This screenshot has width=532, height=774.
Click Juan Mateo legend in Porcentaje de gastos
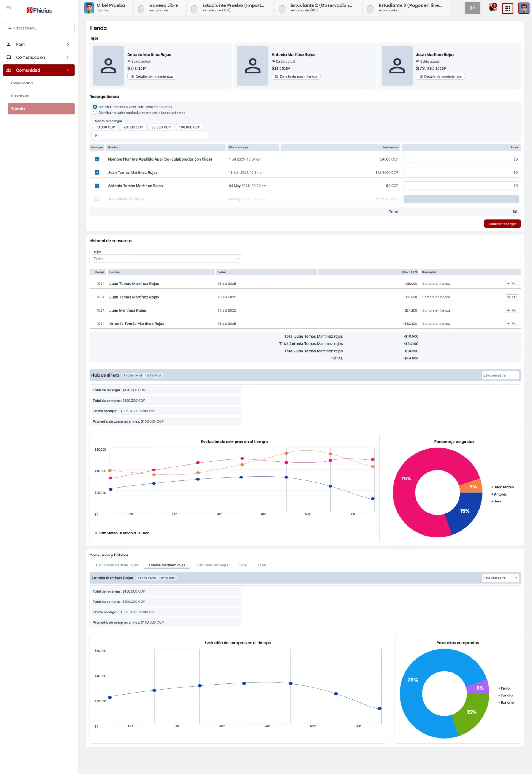pyautogui.click(x=502, y=487)
